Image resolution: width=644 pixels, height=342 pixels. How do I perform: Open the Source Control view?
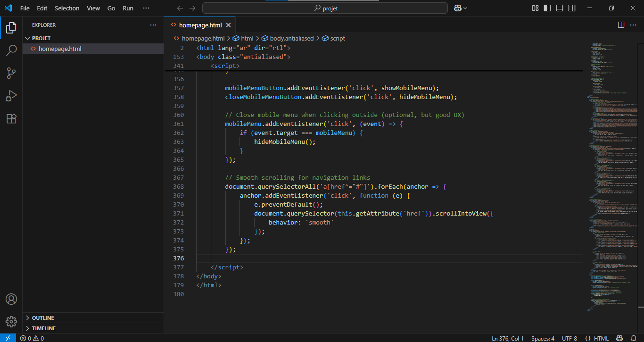click(11, 73)
